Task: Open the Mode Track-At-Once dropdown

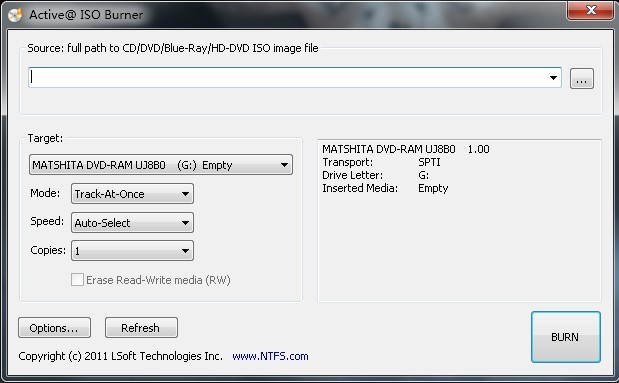Action: [132, 194]
